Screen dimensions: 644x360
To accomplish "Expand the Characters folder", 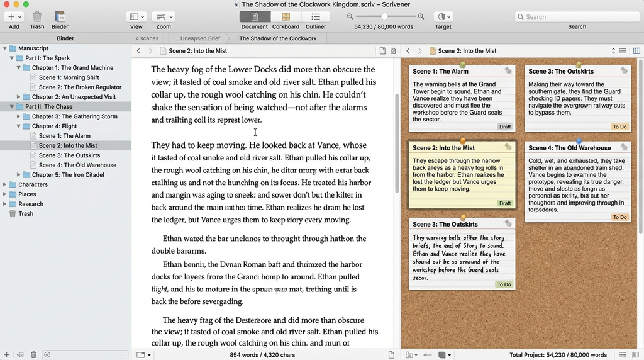I will [x=5, y=184].
